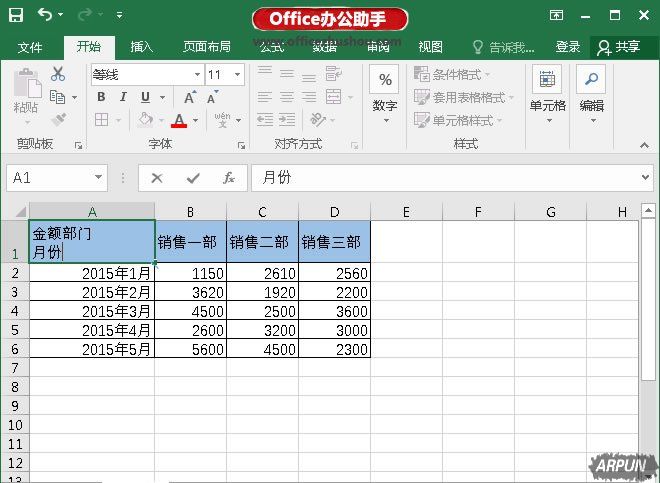Open Insert Function fx
Image resolution: width=660 pixels, height=483 pixels.
point(229,178)
